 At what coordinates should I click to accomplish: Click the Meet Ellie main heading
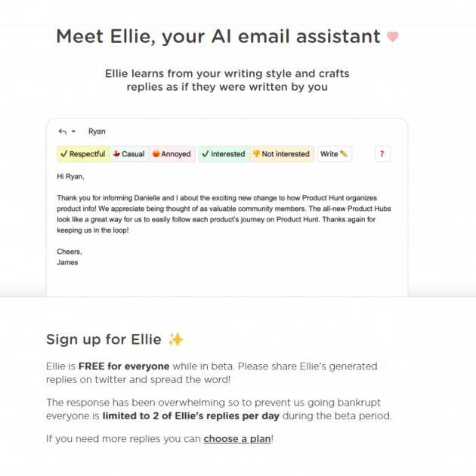point(218,36)
